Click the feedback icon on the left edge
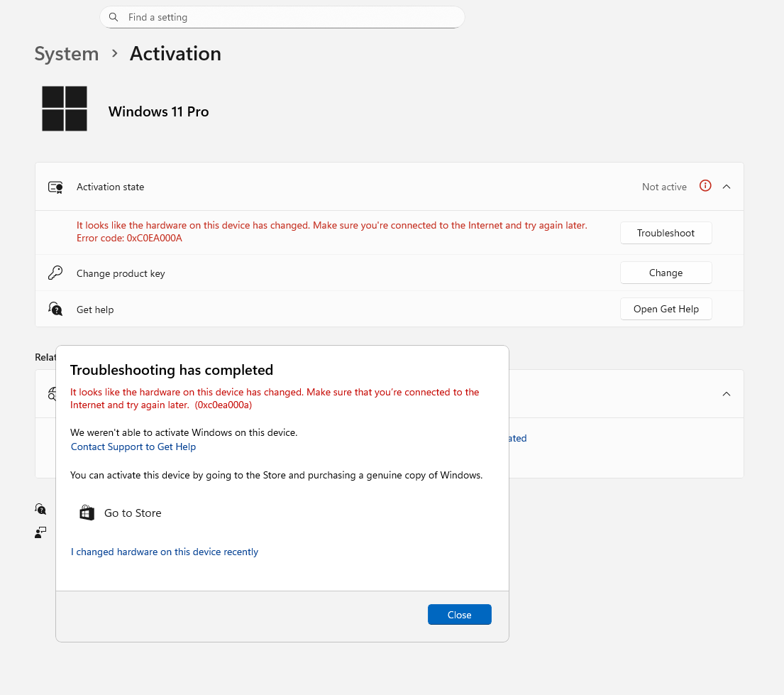 (x=40, y=532)
